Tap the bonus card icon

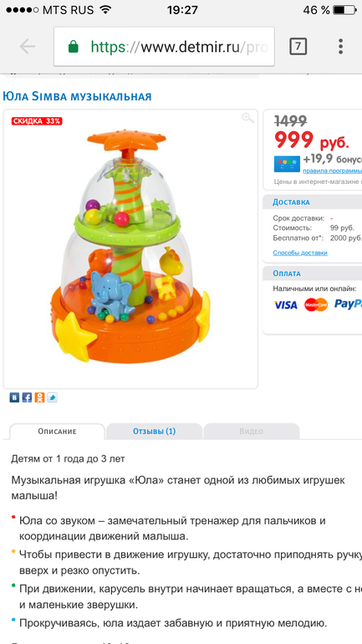coord(287,164)
